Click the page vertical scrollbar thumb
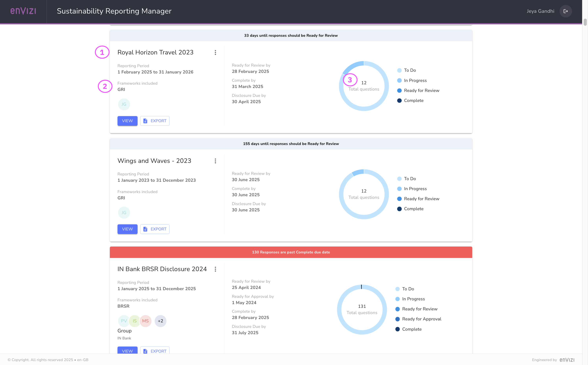This screenshot has width=588, height=365. point(585,22)
